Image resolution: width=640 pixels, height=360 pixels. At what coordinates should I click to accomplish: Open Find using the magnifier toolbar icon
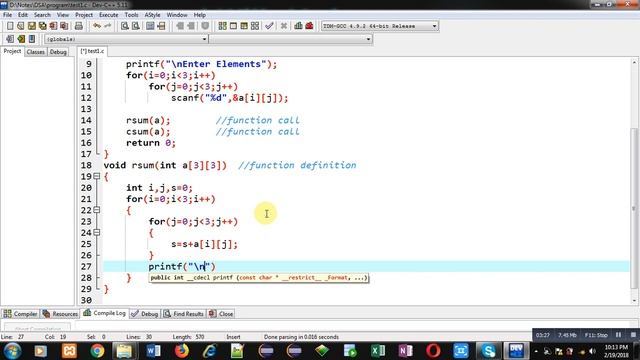(125, 26)
